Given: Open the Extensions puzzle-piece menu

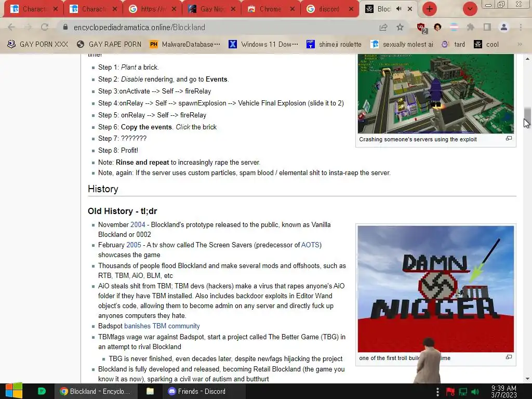Looking at the screenshot, I should click(470, 27).
